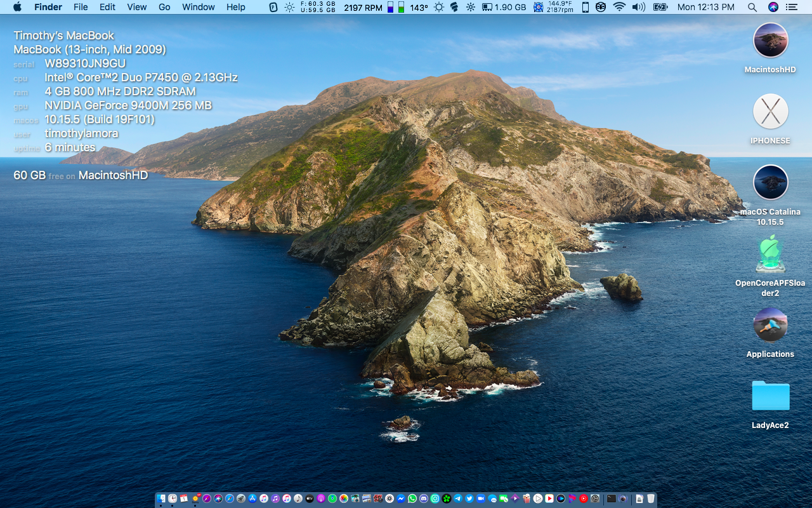The width and height of the screenshot is (812, 508).
Task: Click the Mon 12:13 PM clock
Action: [706, 7]
